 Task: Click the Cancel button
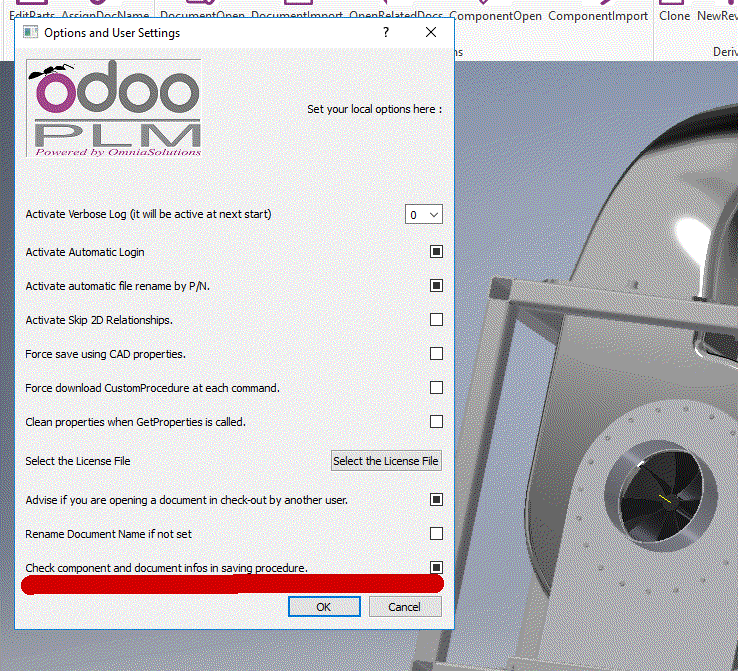point(404,607)
